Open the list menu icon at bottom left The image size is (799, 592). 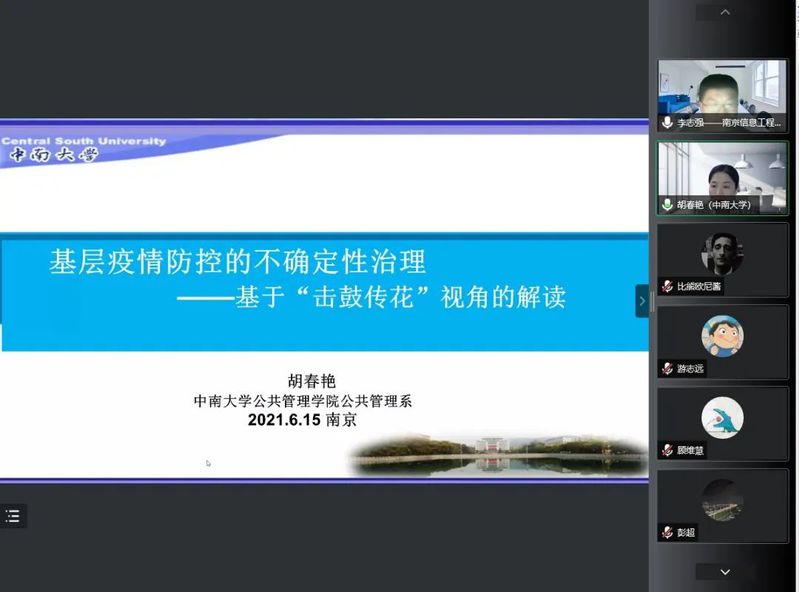pyautogui.click(x=13, y=516)
